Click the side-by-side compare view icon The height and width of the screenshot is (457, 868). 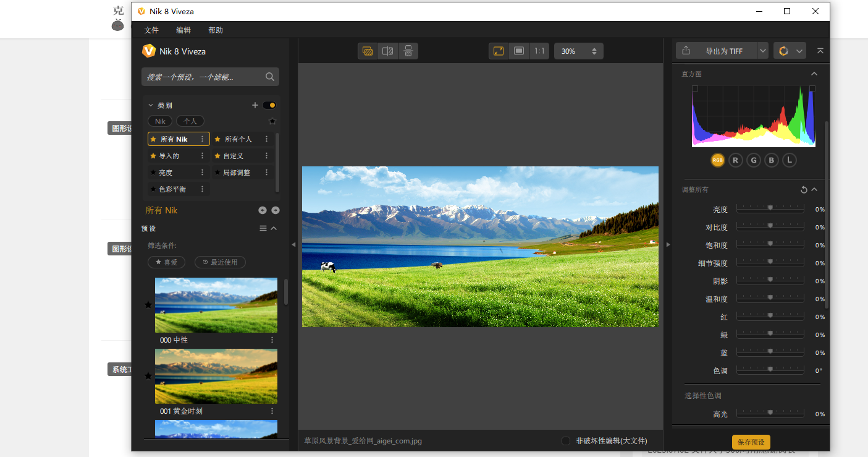(x=408, y=51)
